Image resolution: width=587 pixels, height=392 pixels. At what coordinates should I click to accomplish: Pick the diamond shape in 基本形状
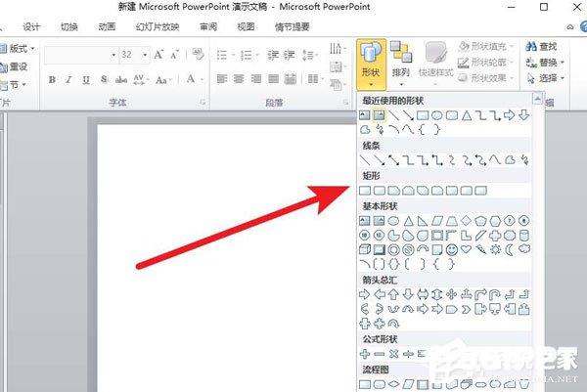point(466,221)
